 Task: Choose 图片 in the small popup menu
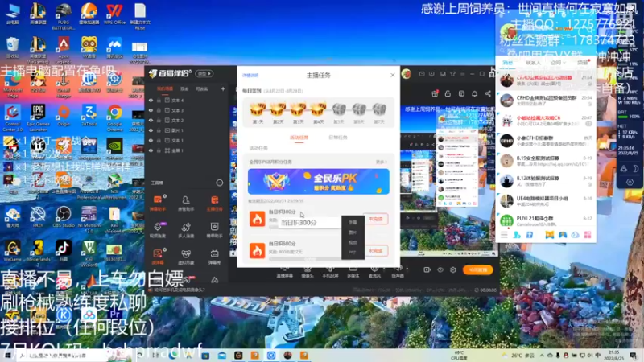pos(353,232)
